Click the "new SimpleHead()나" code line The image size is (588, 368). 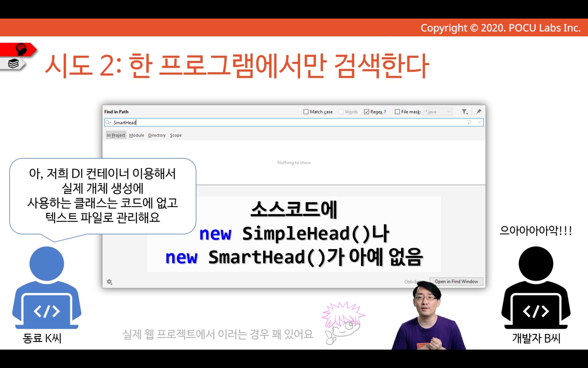294,233
